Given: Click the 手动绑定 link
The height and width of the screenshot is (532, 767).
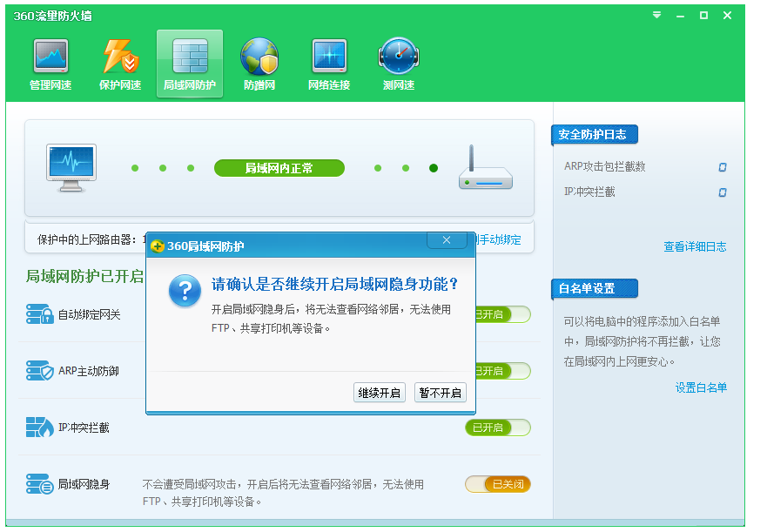Looking at the screenshot, I should (499, 239).
